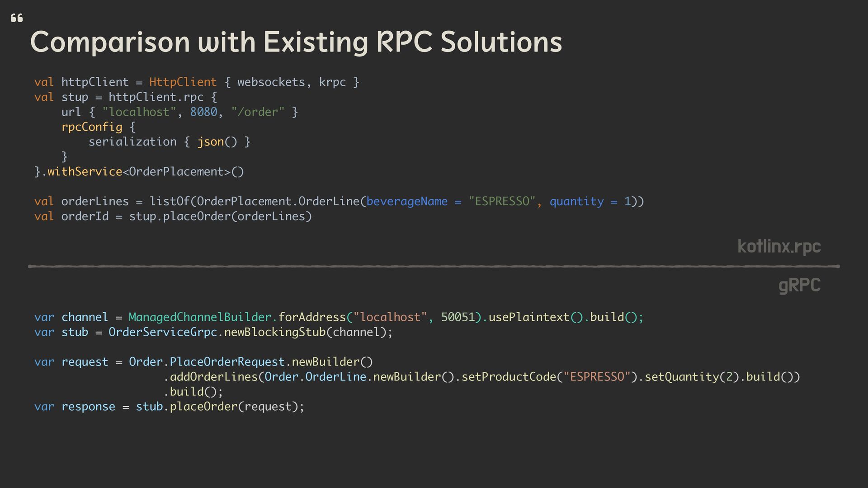Screen dimensions: 868x488
Task: Click the setProductCode method call
Action: [x=509, y=377]
